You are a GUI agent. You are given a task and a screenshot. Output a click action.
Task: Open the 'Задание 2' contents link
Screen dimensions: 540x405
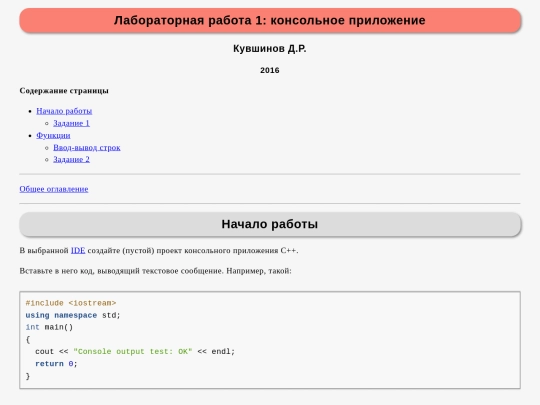(71, 159)
